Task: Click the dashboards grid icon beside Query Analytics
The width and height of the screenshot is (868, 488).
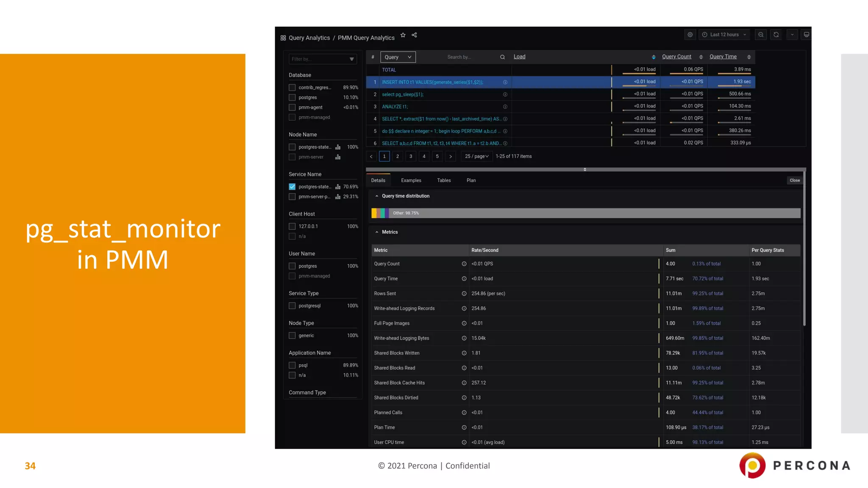Action: pyautogui.click(x=283, y=38)
